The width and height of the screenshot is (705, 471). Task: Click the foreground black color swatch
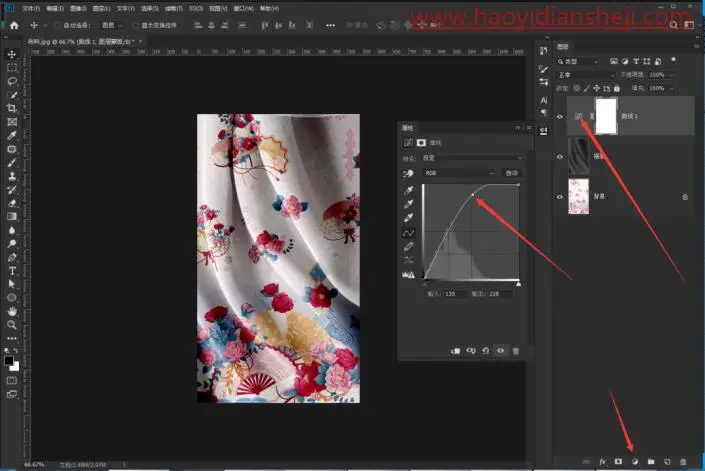coord(9,360)
